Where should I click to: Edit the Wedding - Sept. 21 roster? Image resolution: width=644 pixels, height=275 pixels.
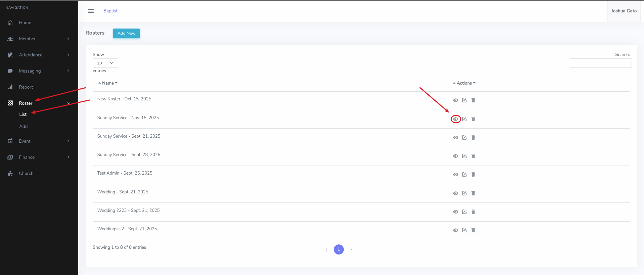pyautogui.click(x=464, y=193)
